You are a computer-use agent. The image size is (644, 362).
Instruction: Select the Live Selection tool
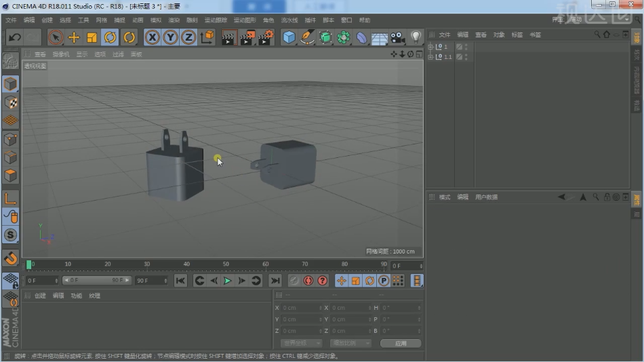point(56,37)
